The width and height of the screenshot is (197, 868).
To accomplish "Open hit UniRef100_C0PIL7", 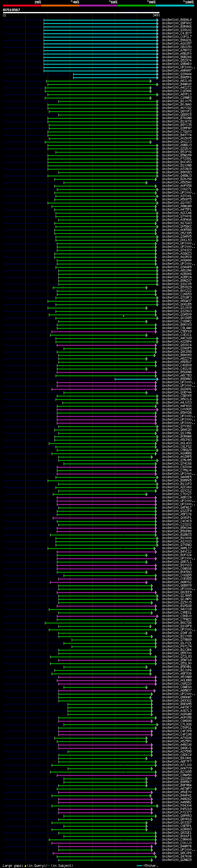I will [176, 37].
